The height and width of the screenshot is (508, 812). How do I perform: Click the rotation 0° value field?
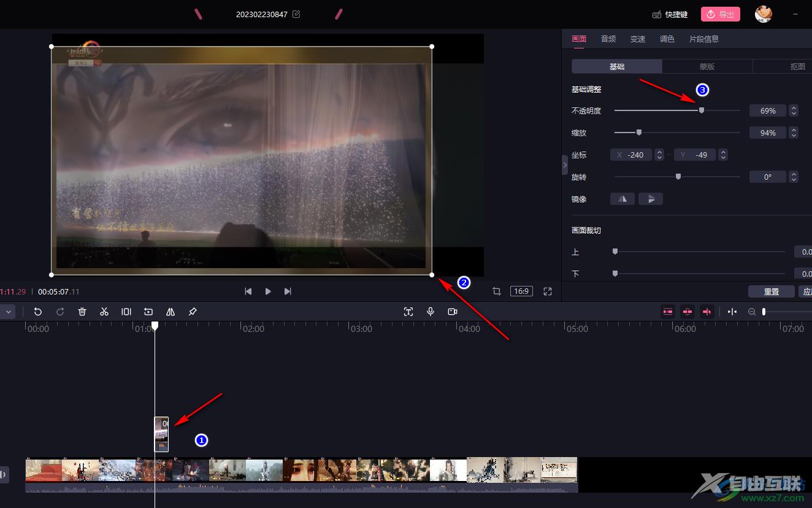pos(768,177)
